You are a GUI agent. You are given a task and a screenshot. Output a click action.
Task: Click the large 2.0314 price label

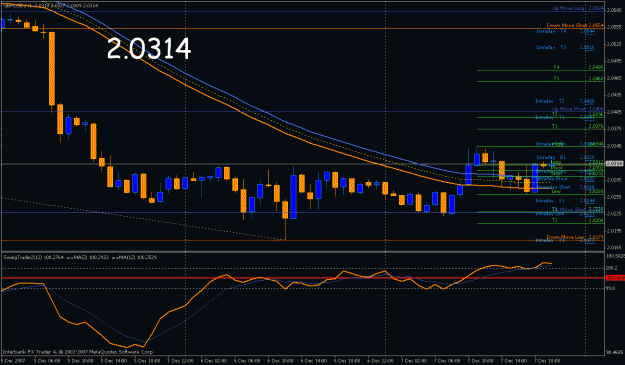(149, 49)
